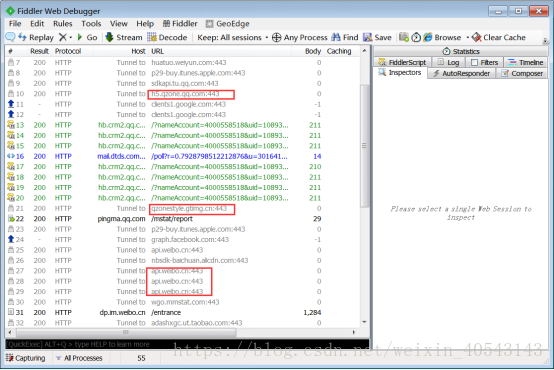
Task: Switch to the FiddlerScript tab
Action: tap(402, 62)
